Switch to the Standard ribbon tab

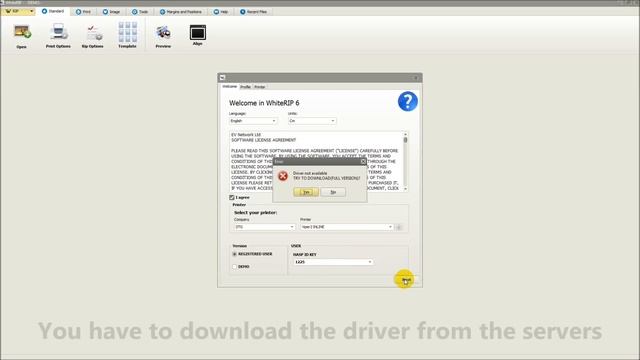pos(53,11)
